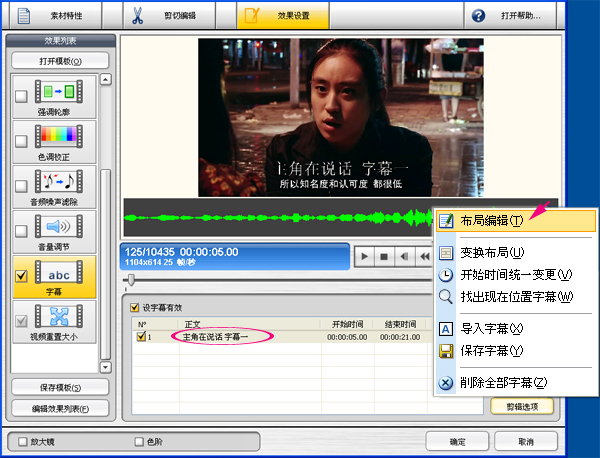
Task: Select the 音量调节 speaker icon
Action: [x=59, y=226]
